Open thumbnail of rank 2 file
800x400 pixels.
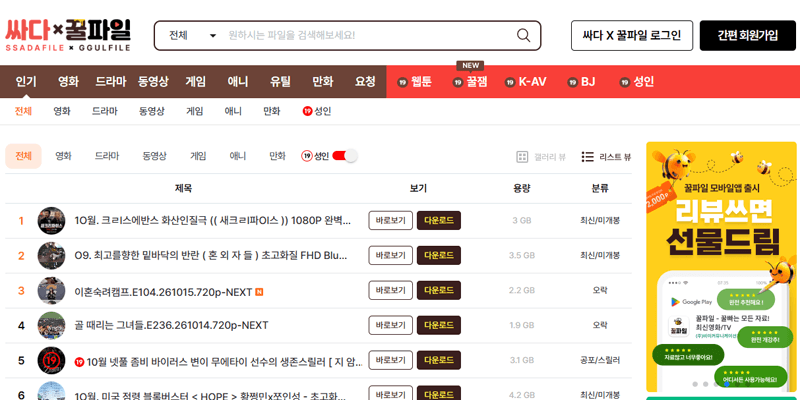coord(52,256)
